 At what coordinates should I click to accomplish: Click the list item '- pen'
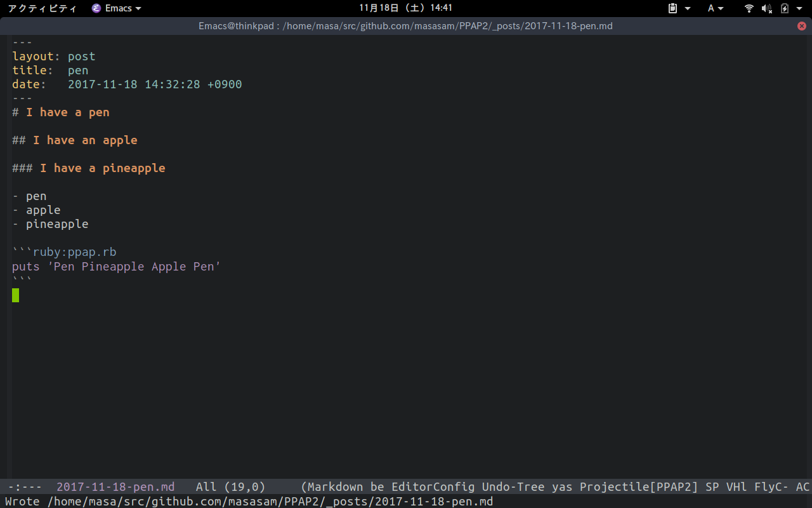click(x=29, y=196)
